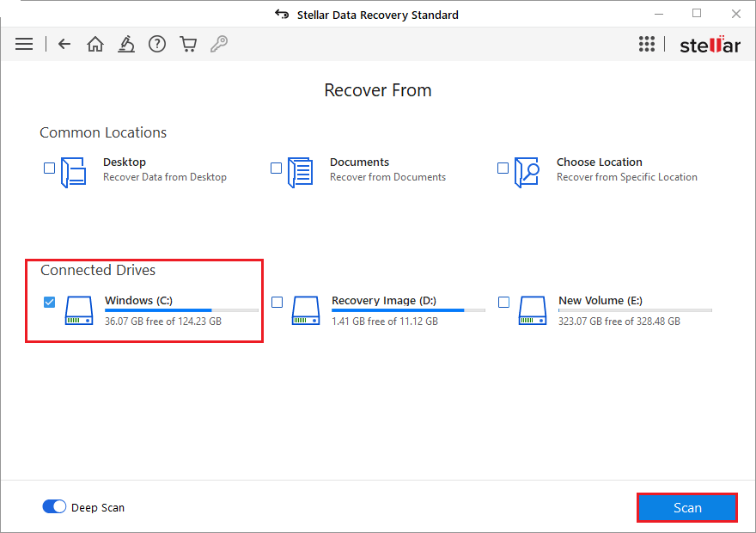Click the New Volume (E:) usage bar
The width and height of the screenshot is (756, 533).
[635, 310]
